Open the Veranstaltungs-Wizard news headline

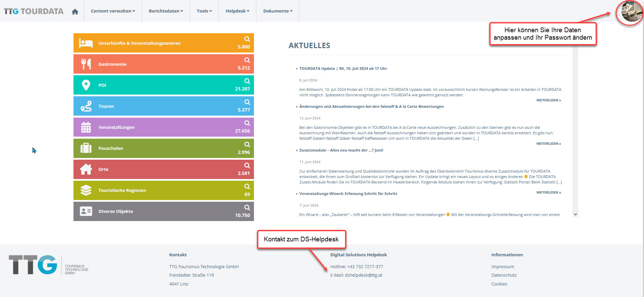348,194
